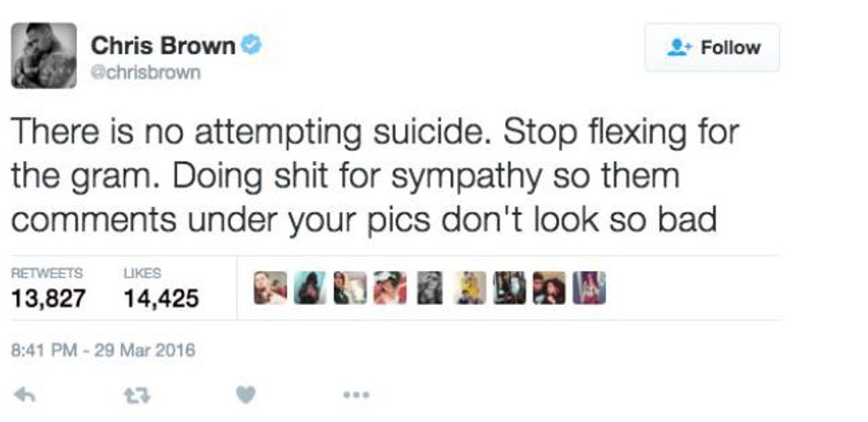Follow the @chrisbrown account
The width and height of the screenshot is (868, 422).
pos(712,48)
